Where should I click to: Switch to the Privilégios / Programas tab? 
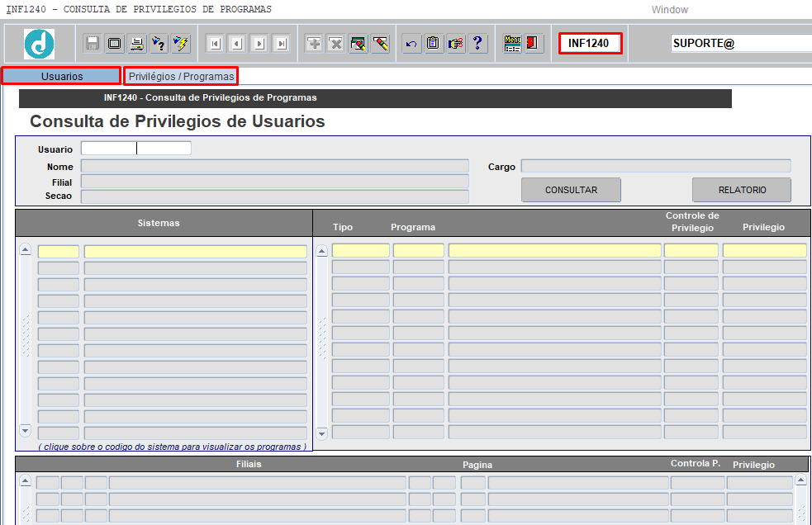tap(181, 76)
